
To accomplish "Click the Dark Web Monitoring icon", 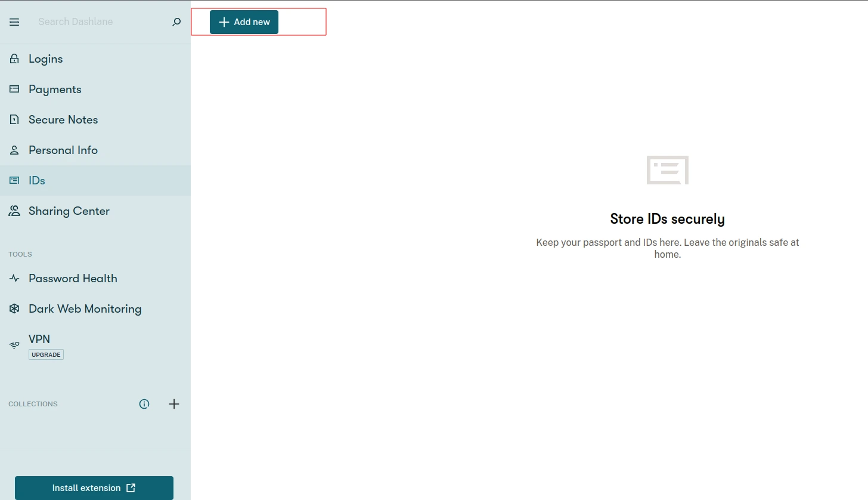I will pyautogui.click(x=14, y=309).
